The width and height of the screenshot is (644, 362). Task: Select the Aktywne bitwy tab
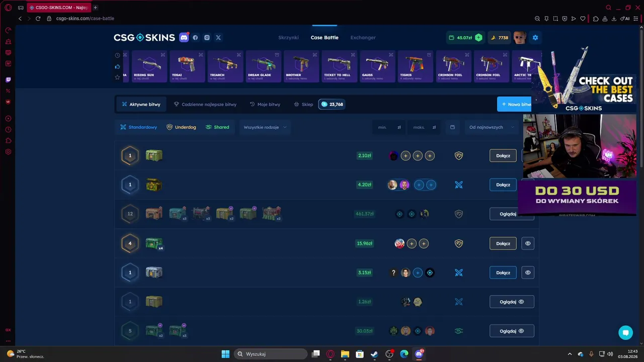[x=141, y=105]
